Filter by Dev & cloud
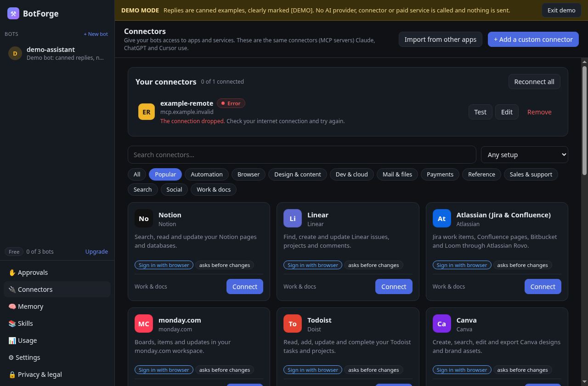 tap(352, 175)
